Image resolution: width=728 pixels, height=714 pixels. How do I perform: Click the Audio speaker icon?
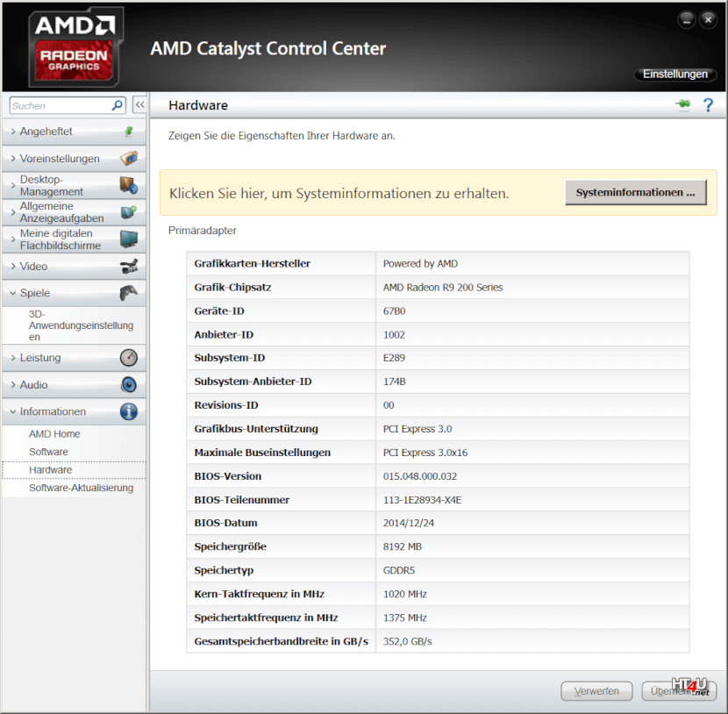129,385
